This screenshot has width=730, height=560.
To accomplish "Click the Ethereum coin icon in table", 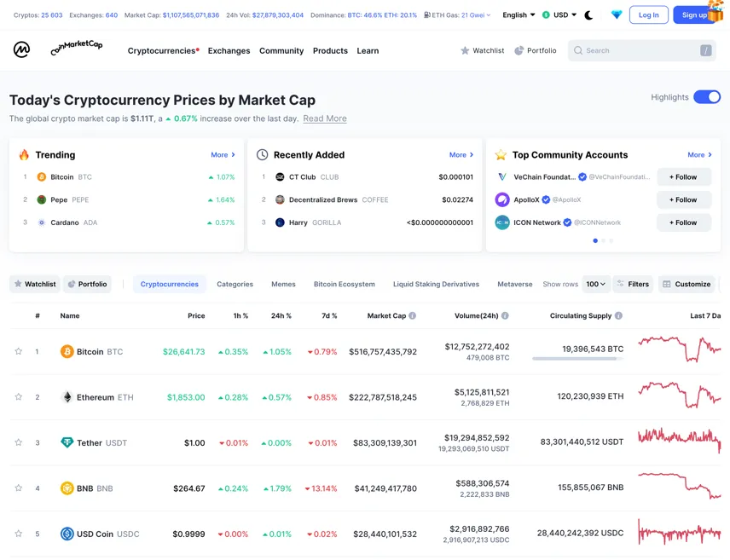I will 67,397.
